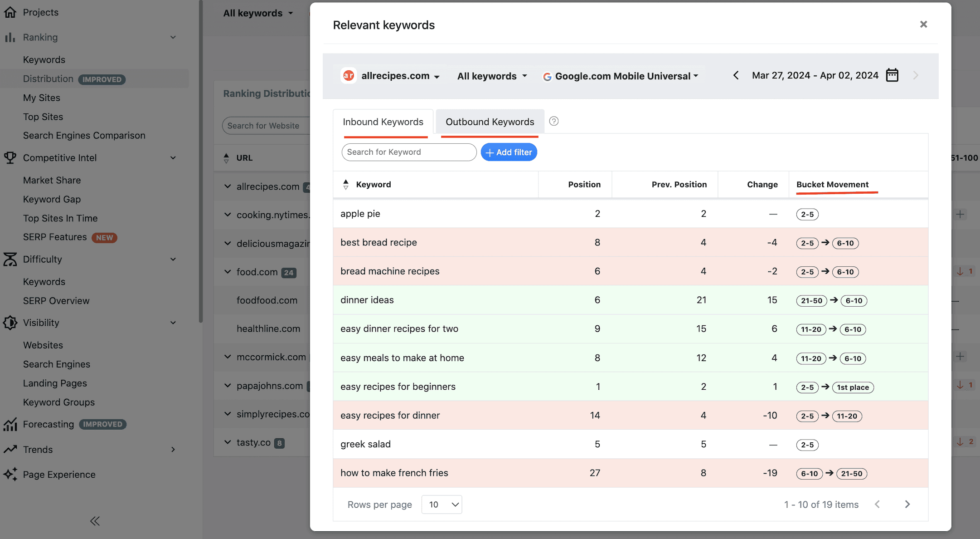980x539 pixels.
Task: Click the Visibility section icon
Action: 10,323
